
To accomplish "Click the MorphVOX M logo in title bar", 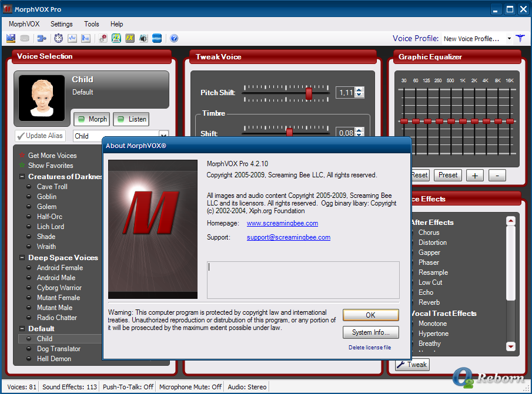I will (x=8, y=9).
